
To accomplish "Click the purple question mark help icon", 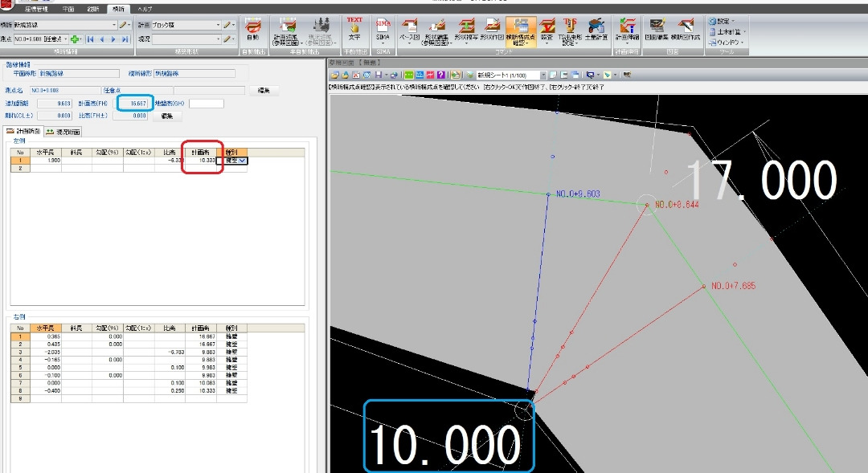I will pos(440,75).
